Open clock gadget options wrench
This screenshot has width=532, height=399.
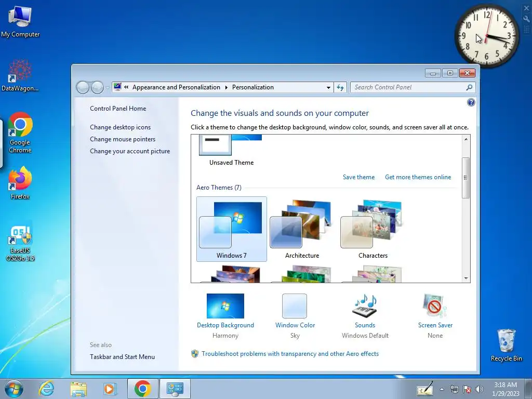point(527,19)
